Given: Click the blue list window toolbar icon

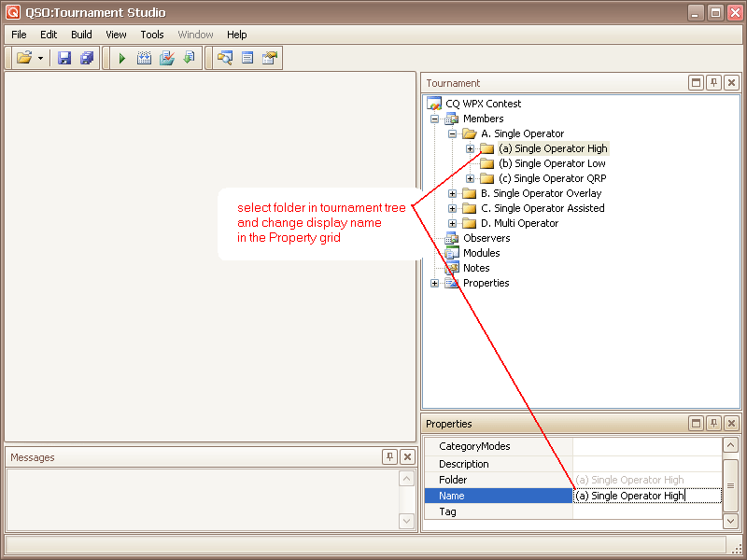Looking at the screenshot, I should pos(247,58).
